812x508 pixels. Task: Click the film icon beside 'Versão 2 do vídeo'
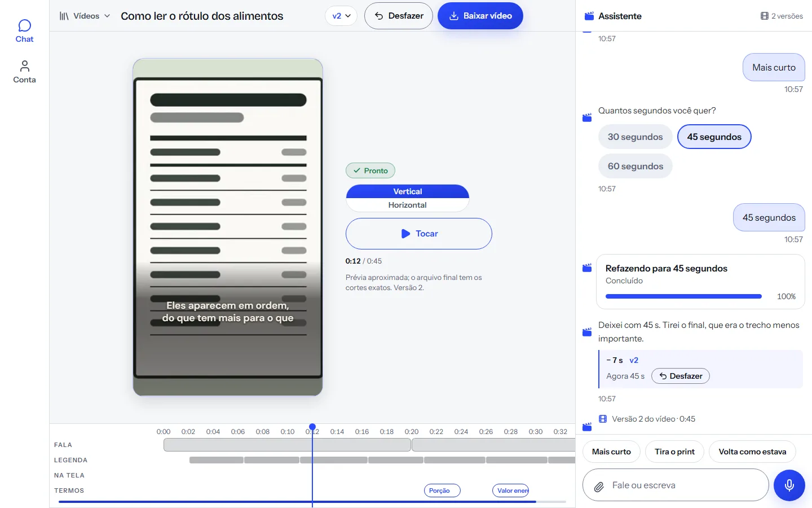(603, 419)
